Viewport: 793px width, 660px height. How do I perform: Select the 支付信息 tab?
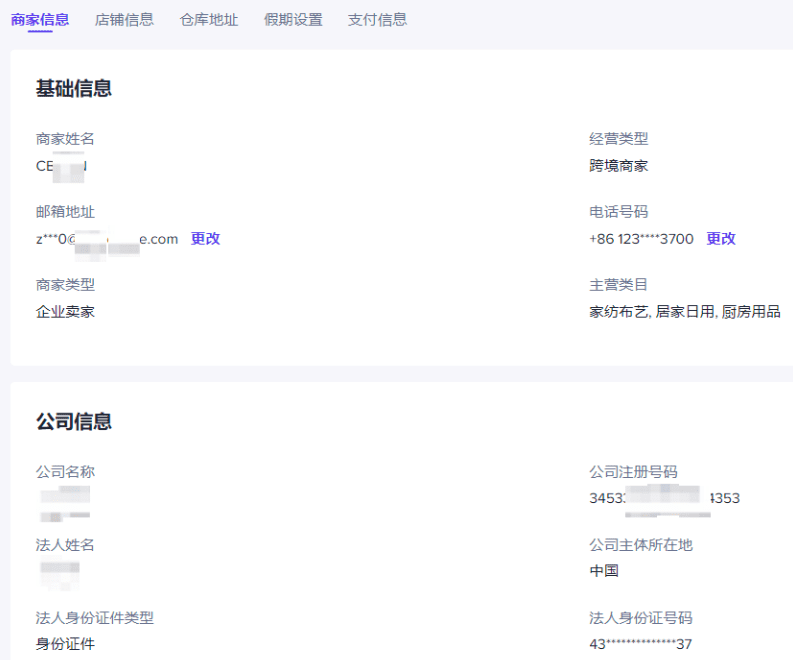[x=377, y=20]
